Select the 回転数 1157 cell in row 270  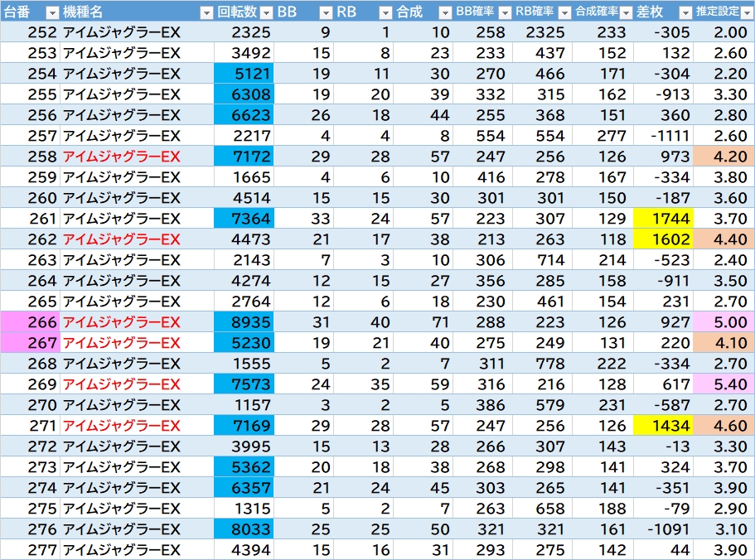pos(244,404)
